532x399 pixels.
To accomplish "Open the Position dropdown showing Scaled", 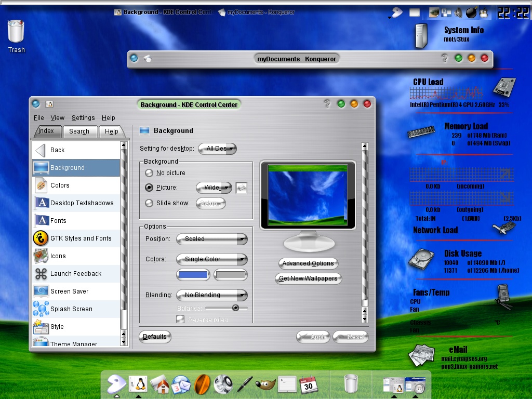I will (212, 239).
